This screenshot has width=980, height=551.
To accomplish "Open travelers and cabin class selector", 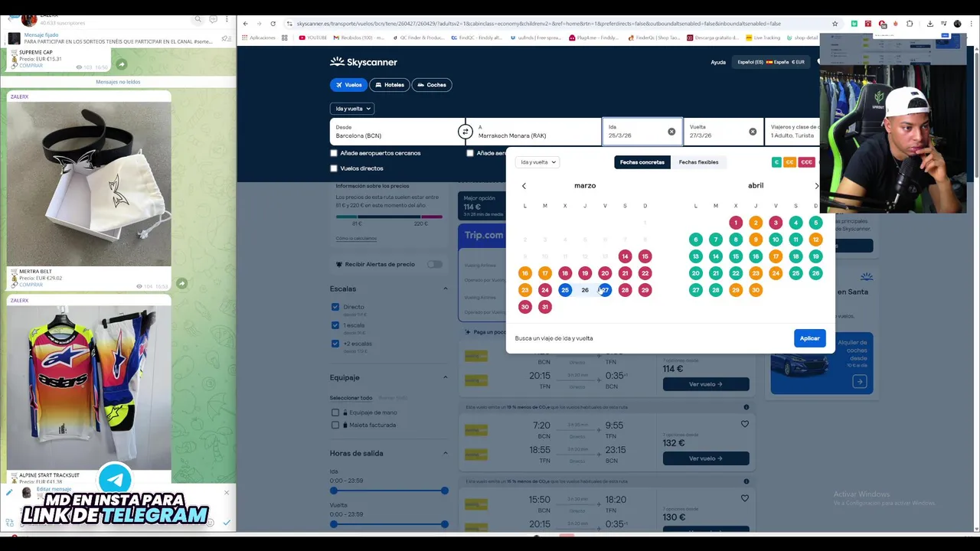I will 794,132.
